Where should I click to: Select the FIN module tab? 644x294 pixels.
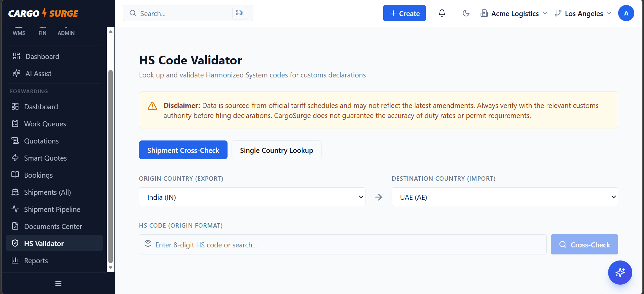click(x=42, y=33)
